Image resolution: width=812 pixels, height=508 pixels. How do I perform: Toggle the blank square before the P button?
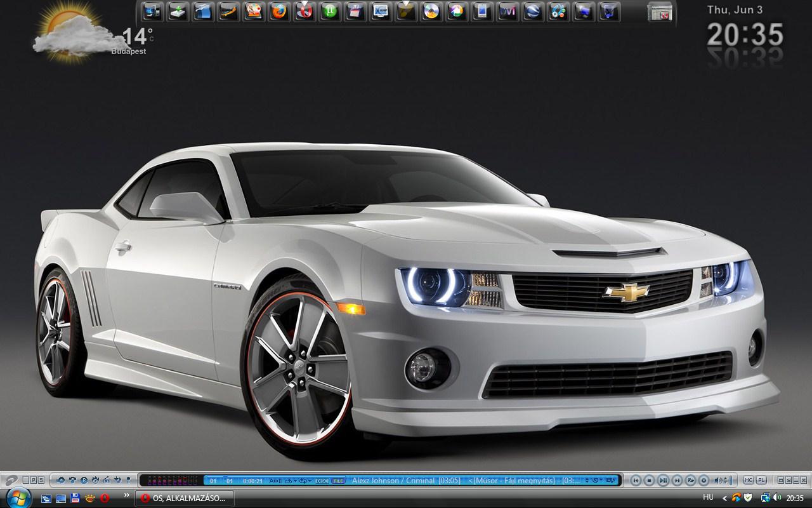tap(26, 480)
